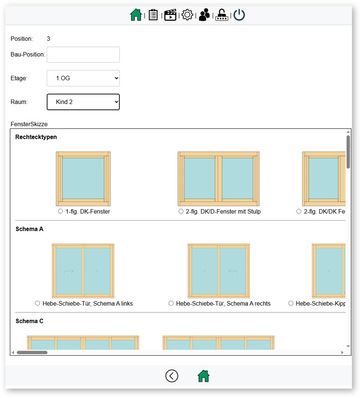This screenshot has width=361, height=398.
Task: Click the horizontal scrollbar thumb at list bottom
Action: coord(32,352)
